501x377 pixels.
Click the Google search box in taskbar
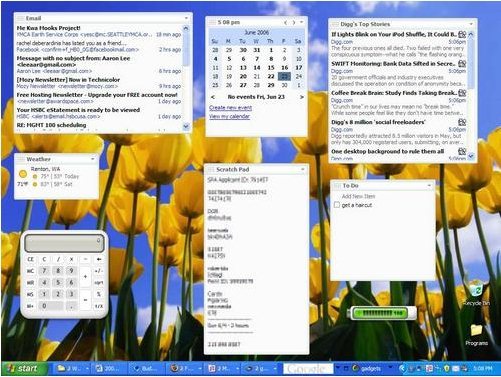click(x=308, y=369)
